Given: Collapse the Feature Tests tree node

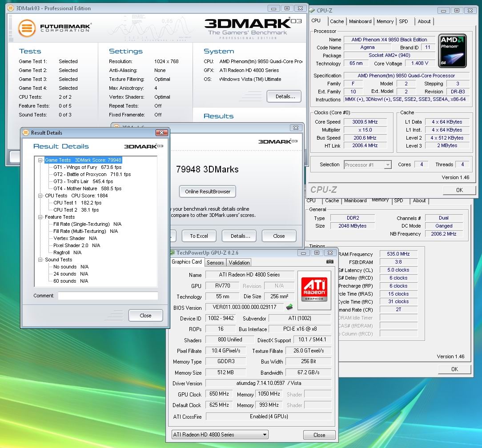Looking at the screenshot, I should (40, 217).
